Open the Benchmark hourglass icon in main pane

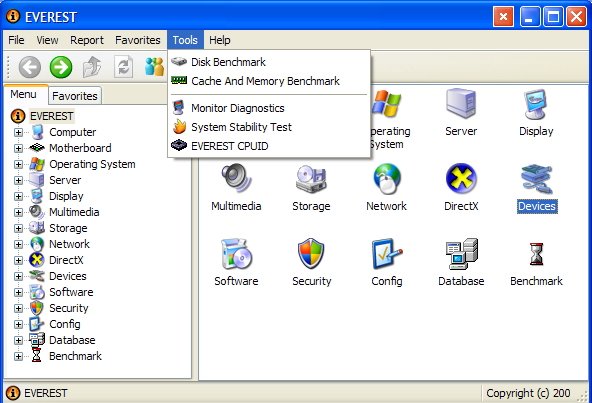point(536,254)
